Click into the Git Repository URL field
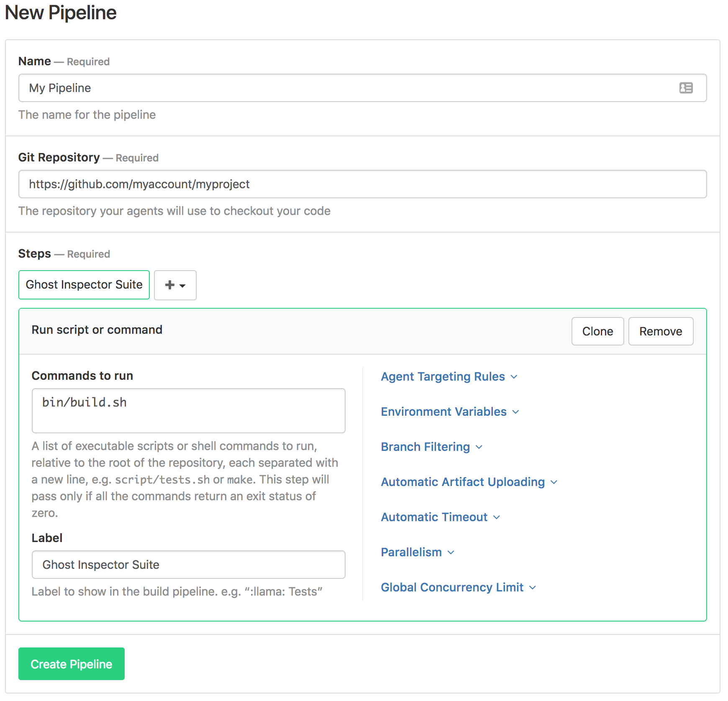Viewport: 728px width, 701px height. click(362, 184)
